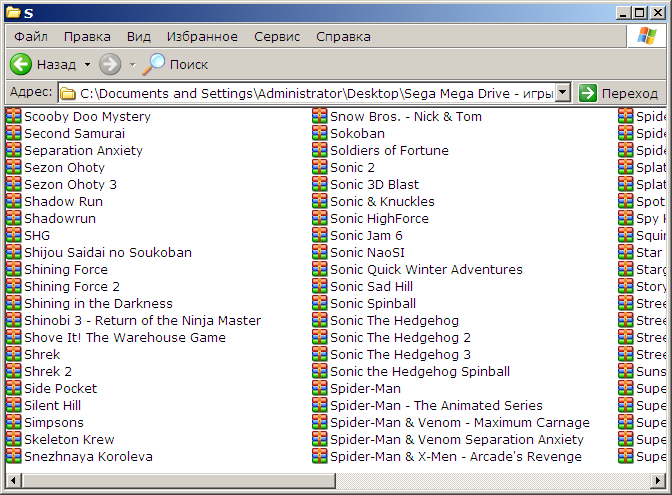
Task: Select Shove It! The Warehouse Game
Action: pyautogui.click(x=125, y=338)
